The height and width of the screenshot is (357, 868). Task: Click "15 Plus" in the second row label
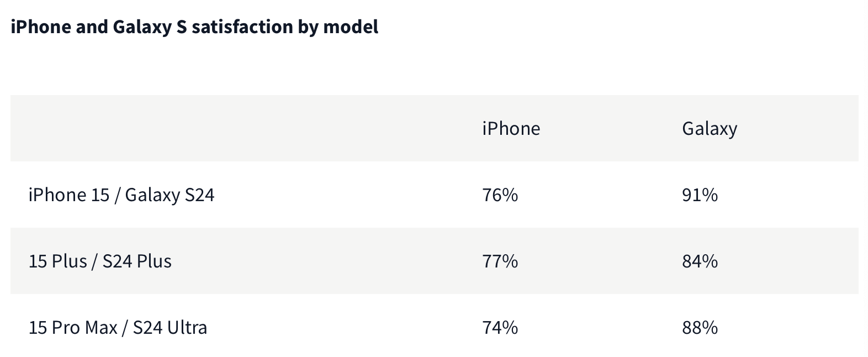click(57, 261)
